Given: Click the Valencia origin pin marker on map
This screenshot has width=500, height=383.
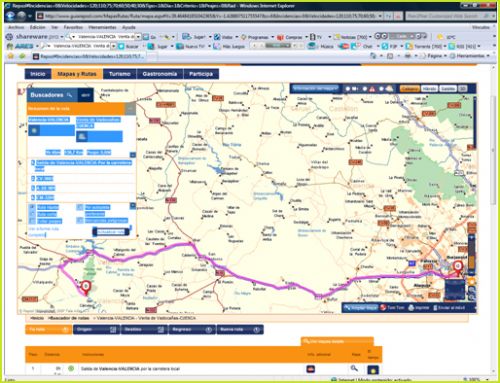Looking at the screenshot, I should [x=458, y=268].
